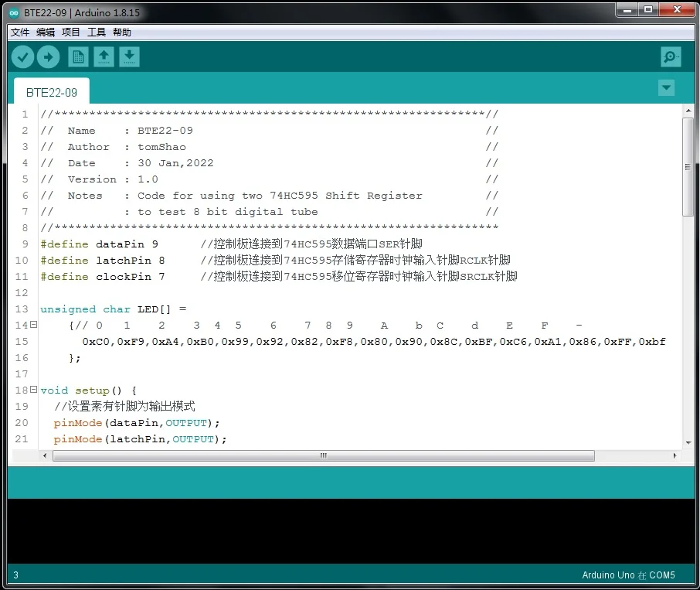
Task: Collapse the LED array fold at line 14
Action: point(33,325)
